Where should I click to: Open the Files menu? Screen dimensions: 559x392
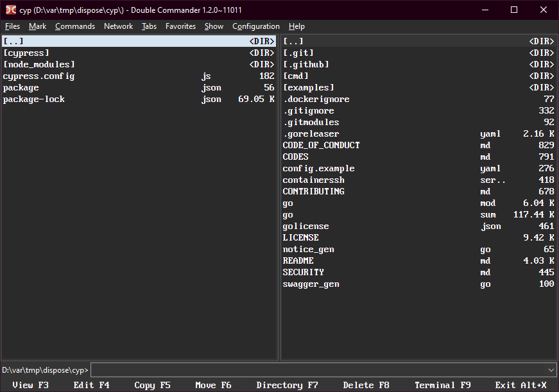12,26
